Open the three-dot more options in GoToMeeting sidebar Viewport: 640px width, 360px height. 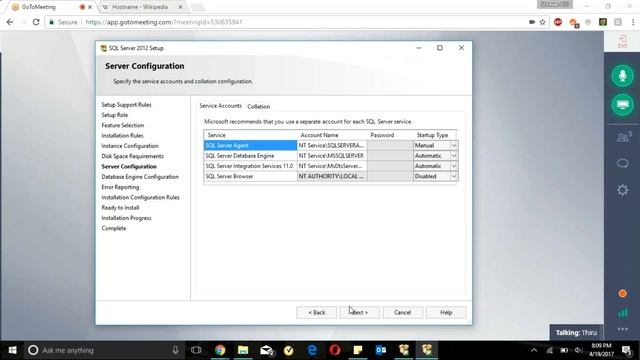[622, 329]
